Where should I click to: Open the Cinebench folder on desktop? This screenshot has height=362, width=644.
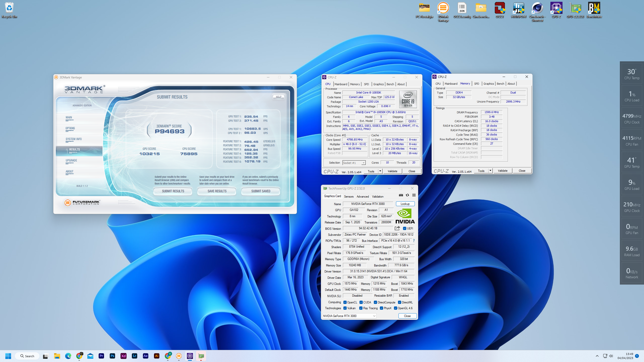coord(481,10)
